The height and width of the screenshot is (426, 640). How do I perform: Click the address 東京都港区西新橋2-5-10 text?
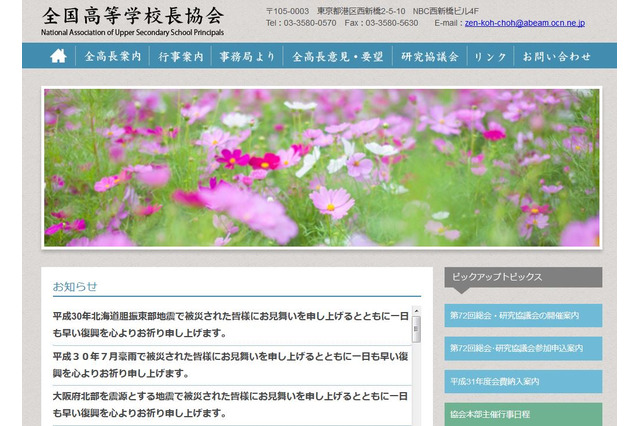[361, 11]
